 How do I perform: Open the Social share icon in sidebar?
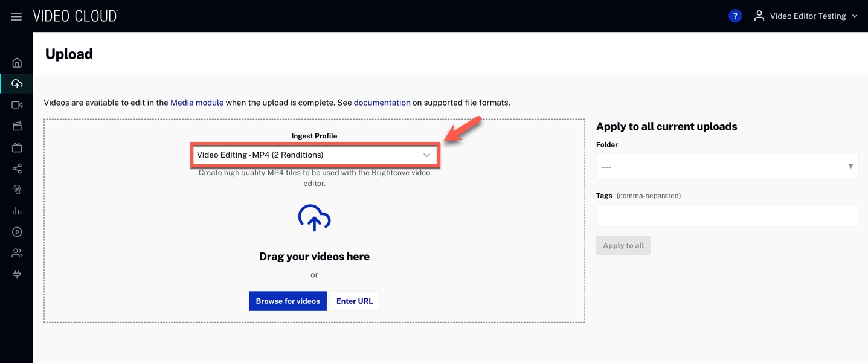click(x=17, y=169)
